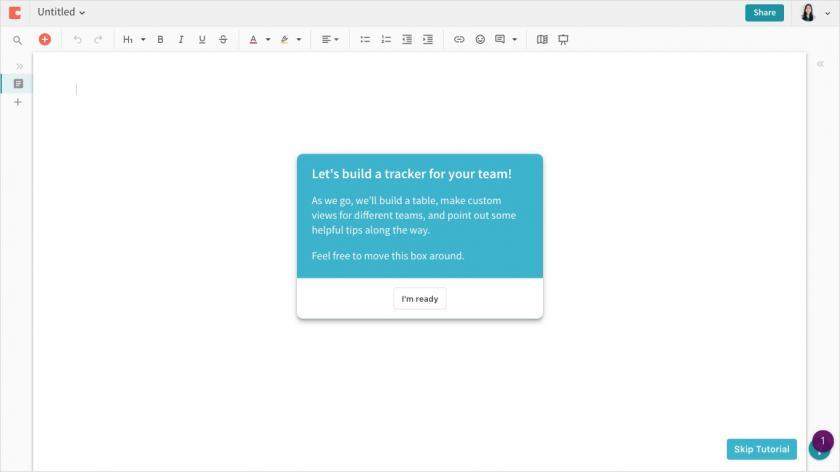Insert a numbered list
Image resolution: width=840 pixels, height=472 pixels.
[x=386, y=39]
